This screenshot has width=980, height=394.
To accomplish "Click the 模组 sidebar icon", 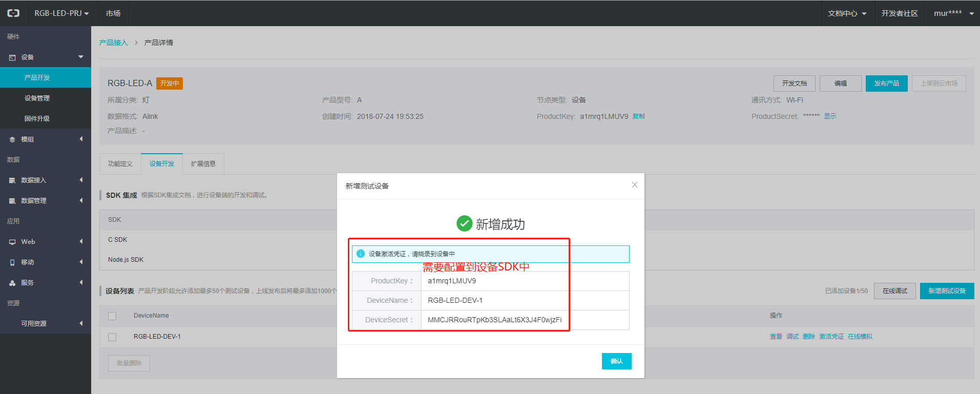I will click(12, 139).
